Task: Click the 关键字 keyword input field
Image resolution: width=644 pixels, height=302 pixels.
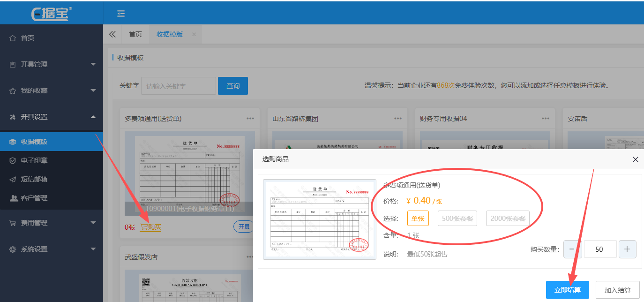Action: 179,86
